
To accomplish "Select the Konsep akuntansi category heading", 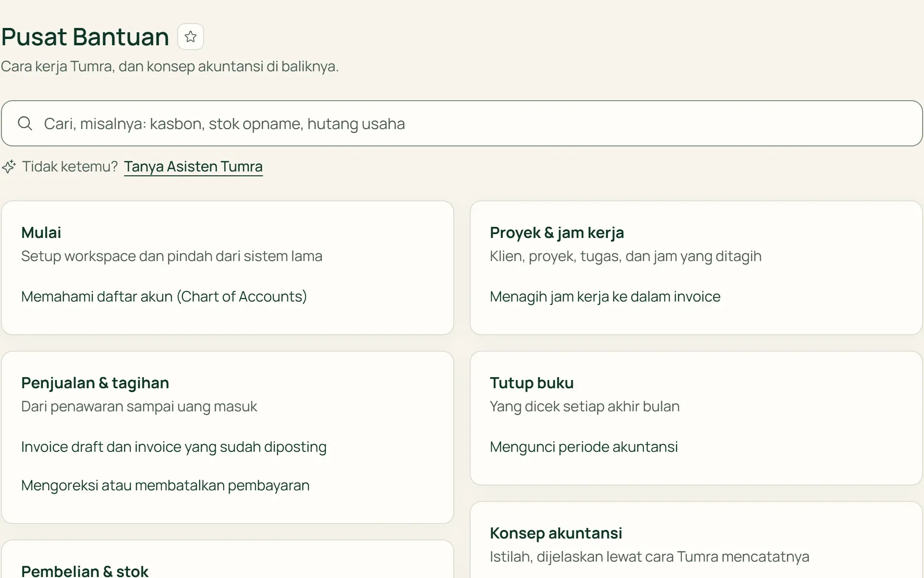I will tap(556, 533).
